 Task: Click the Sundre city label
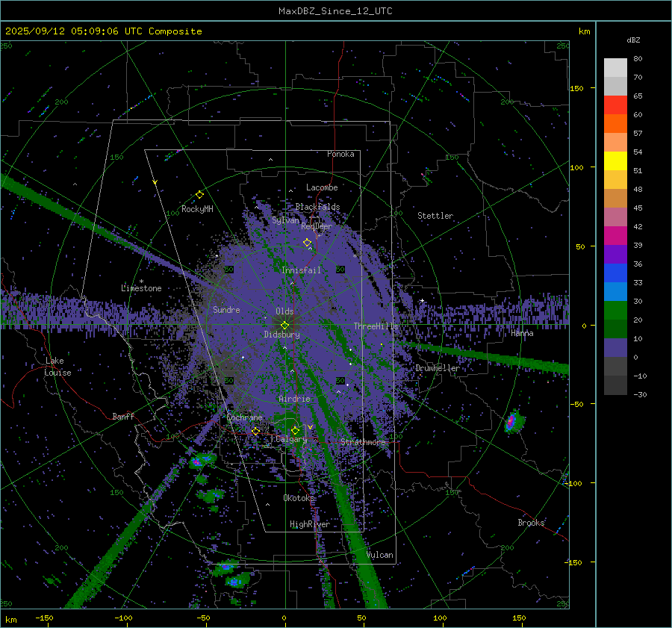pos(226,309)
